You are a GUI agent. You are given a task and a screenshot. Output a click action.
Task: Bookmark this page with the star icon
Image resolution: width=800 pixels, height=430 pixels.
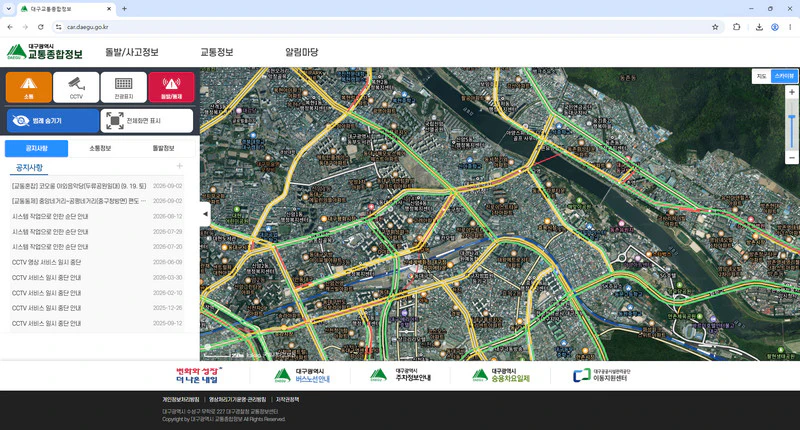tap(715, 27)
